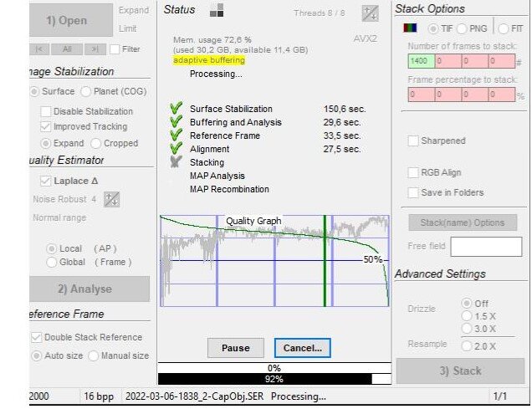Click the 0% stacking progress bar

[274, 368]
